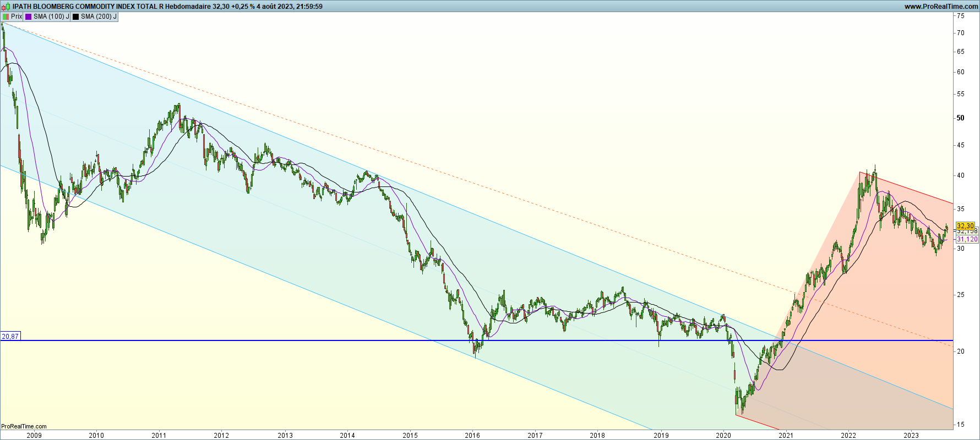The height and width of the screenshot is (440, 980).
Task: Click the 20,87 horizontal line price label
Action: 10,336
